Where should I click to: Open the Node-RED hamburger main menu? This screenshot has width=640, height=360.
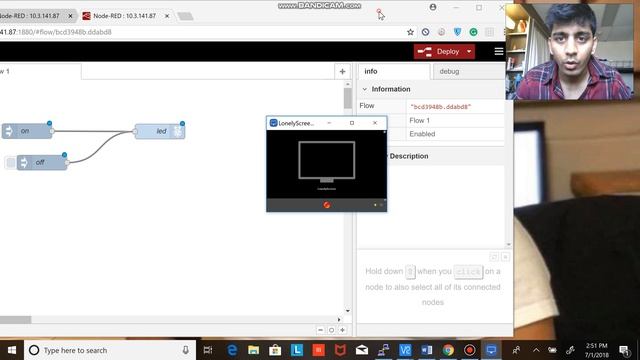click(x=499, y=51)
